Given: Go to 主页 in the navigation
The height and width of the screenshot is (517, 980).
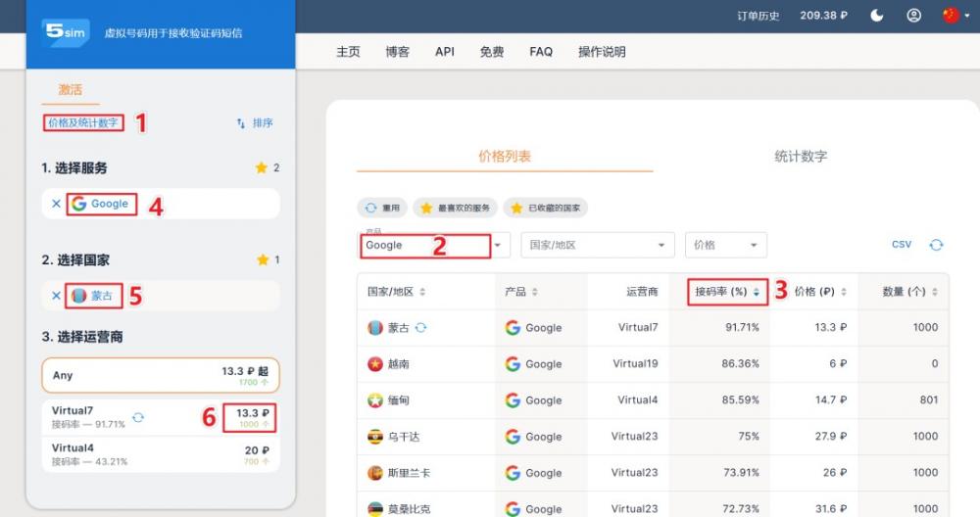Looking at the screenshot, I should tap(348, 52).
